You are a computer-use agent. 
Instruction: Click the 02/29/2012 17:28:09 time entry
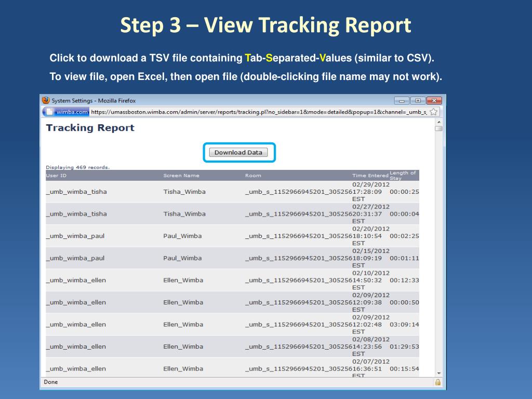(x=370, y=192)
